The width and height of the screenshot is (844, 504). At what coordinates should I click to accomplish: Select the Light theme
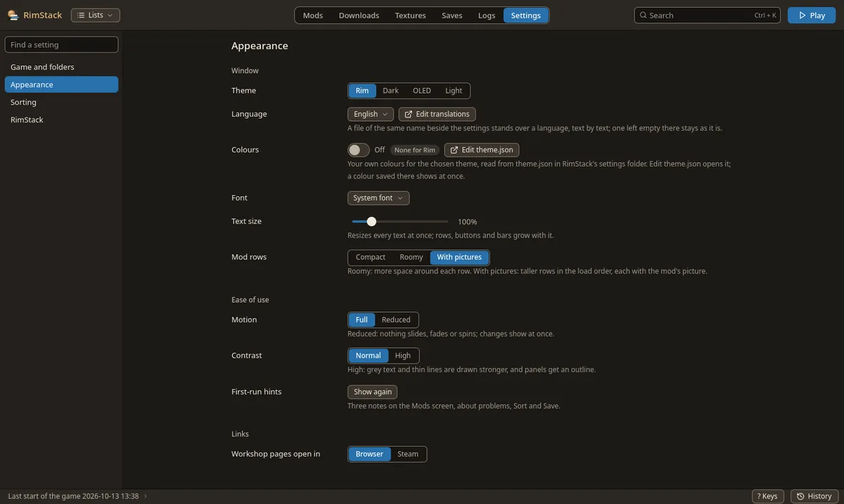point(454,91)
